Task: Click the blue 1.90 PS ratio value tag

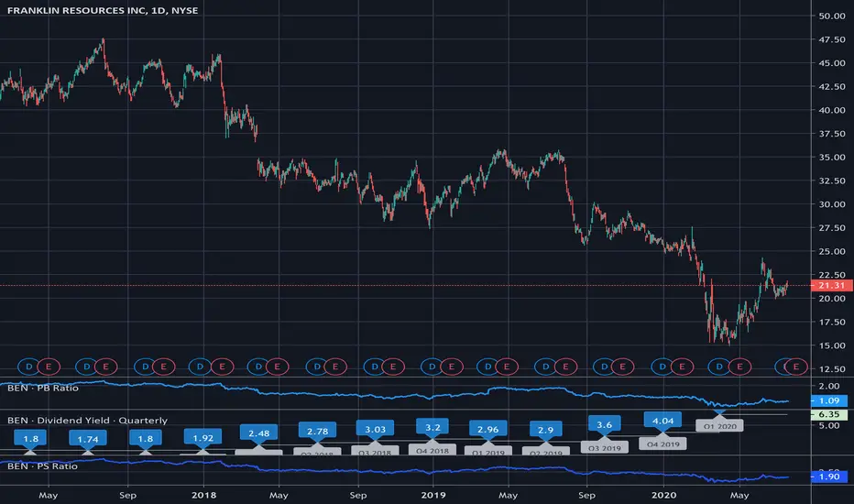Action: [829, 477]
